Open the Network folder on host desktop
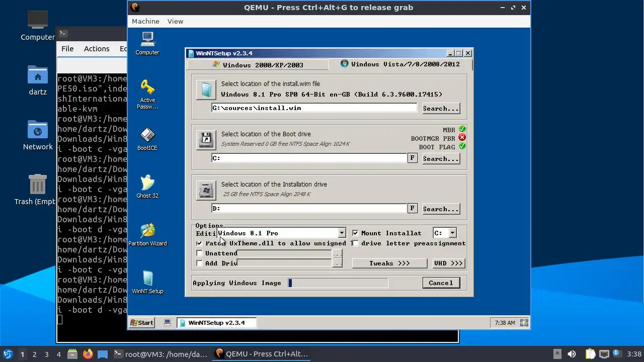This screenshot has height=362, width=644. click(38, 135)
